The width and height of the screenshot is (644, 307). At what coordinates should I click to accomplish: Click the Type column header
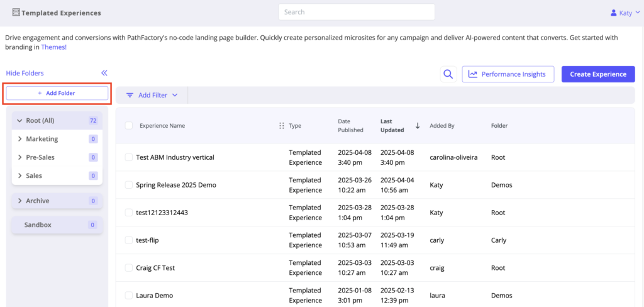[295, 126]
